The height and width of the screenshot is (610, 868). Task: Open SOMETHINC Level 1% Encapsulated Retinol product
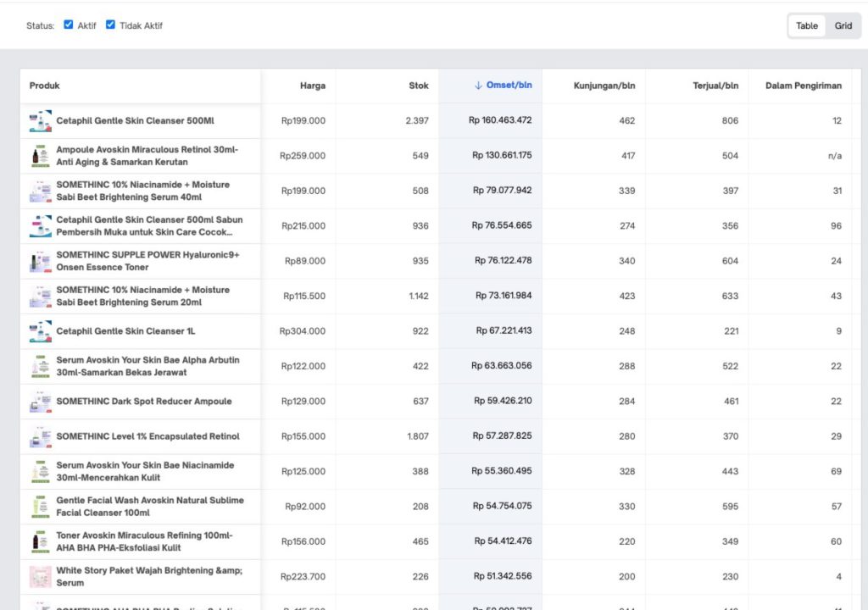pos(147,436)
